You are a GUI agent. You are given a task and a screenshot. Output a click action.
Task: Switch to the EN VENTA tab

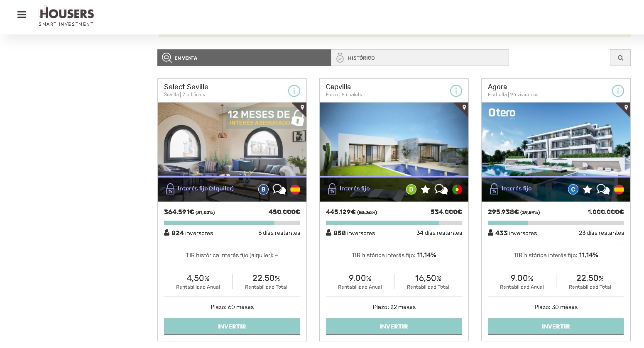tap(244, 58)
